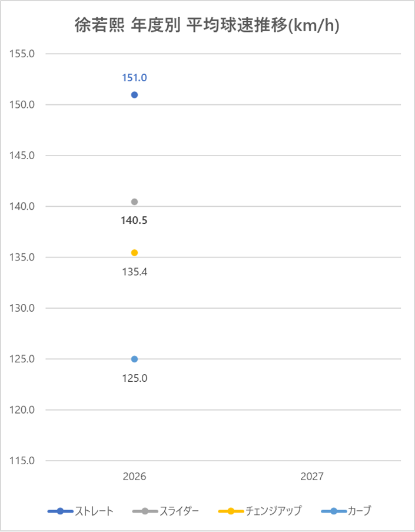415x532 pixels.
Task: Select the チェンジアップ yellow data point
Action: (134, 253)
